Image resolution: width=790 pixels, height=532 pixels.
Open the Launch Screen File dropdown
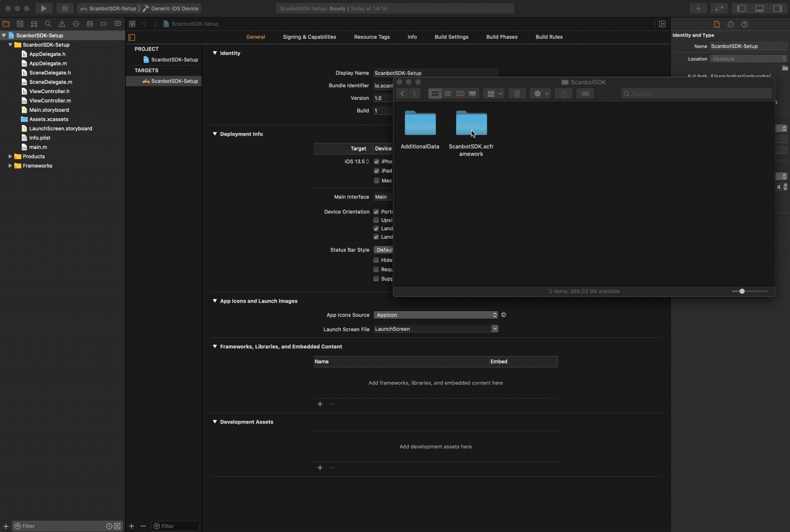coord(495,328)
